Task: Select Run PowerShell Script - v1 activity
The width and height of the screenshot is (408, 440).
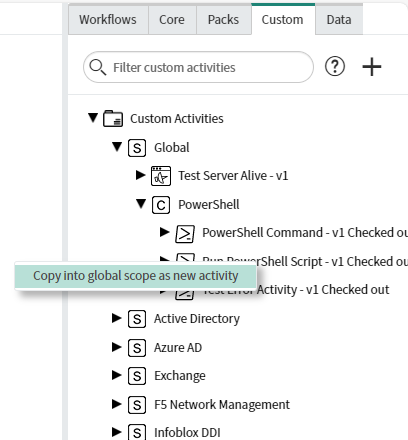Action: tap(305, 261)
